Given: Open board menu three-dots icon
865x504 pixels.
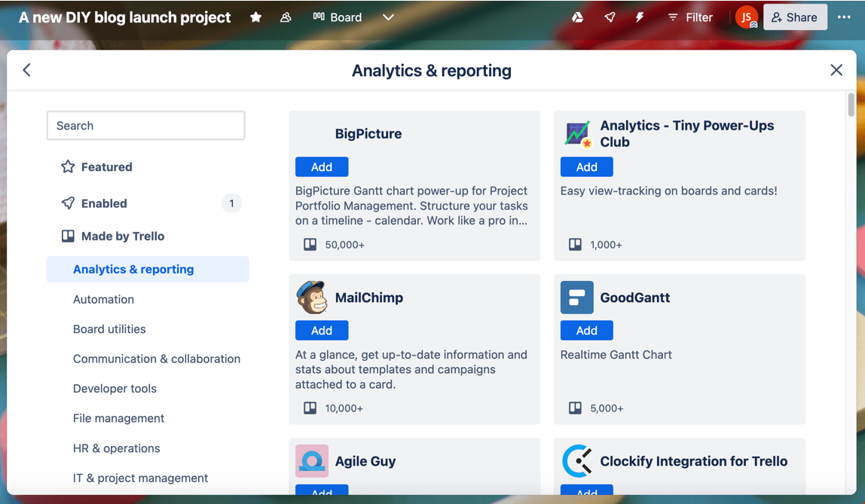Looking at the screenshot, I should [x=844, y=17].
